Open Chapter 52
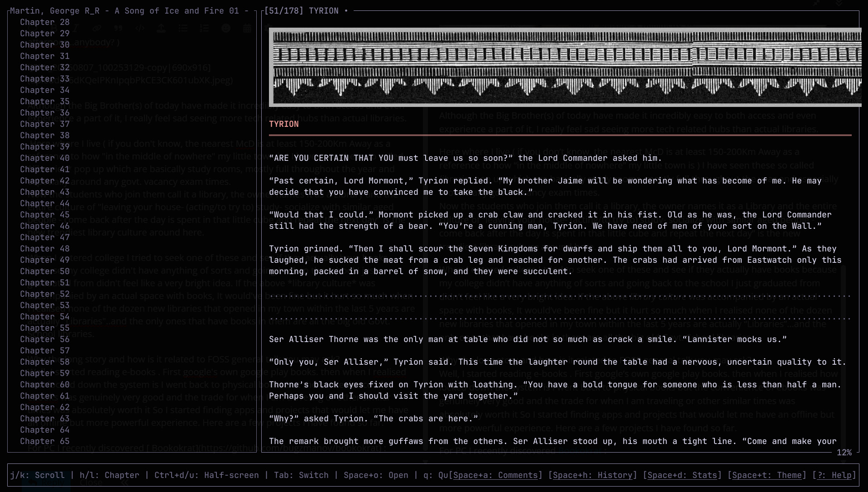Viewport: 868px width, 492px height. pyautogui.click(x=45, y=294)
